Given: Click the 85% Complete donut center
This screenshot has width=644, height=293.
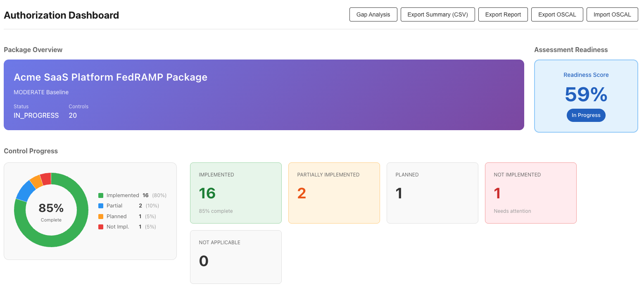Looking at the screenshot, I should (51, 211).
